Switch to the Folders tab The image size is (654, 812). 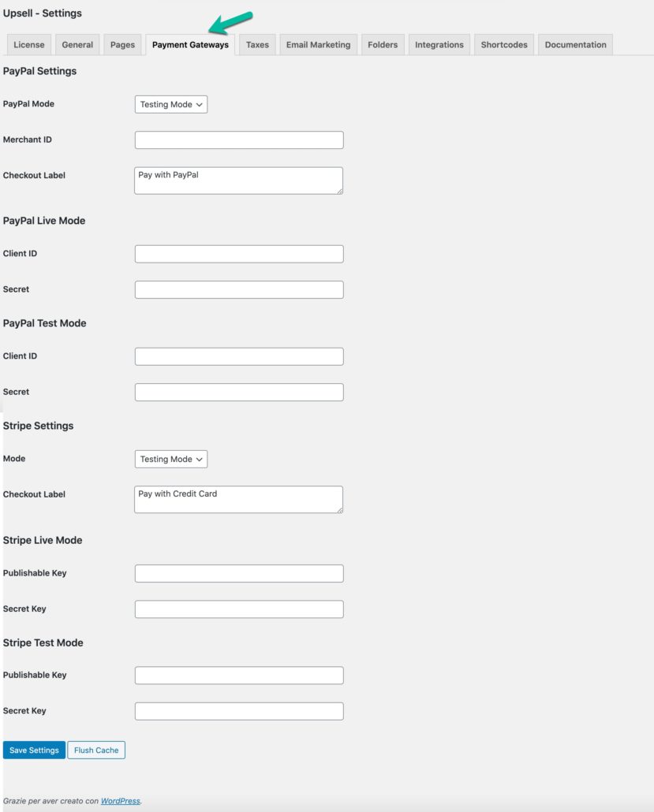click(x=382, y=44)
